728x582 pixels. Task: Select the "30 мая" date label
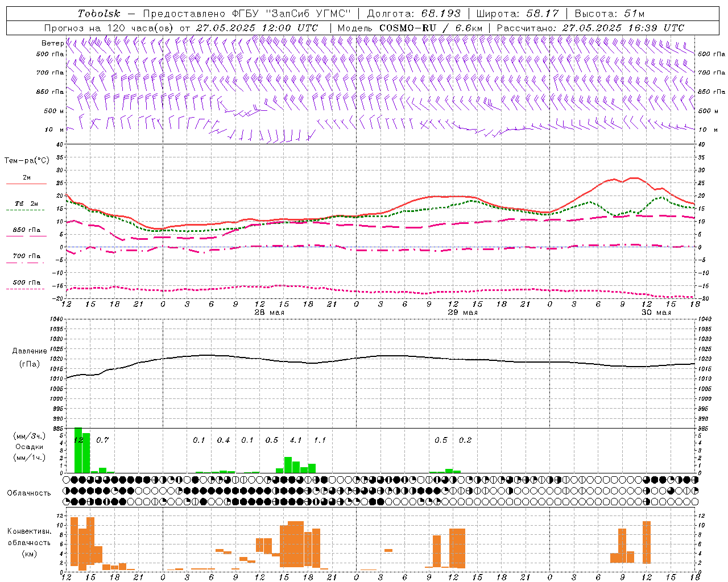[656, 313]
